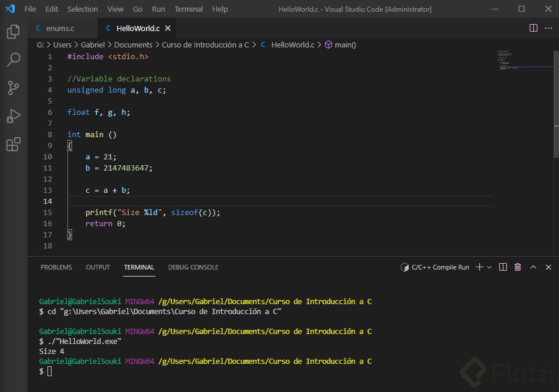Screen dimensions: 559x392
Task: Click line number 15 in the gutter
Action: click(47, 212)
